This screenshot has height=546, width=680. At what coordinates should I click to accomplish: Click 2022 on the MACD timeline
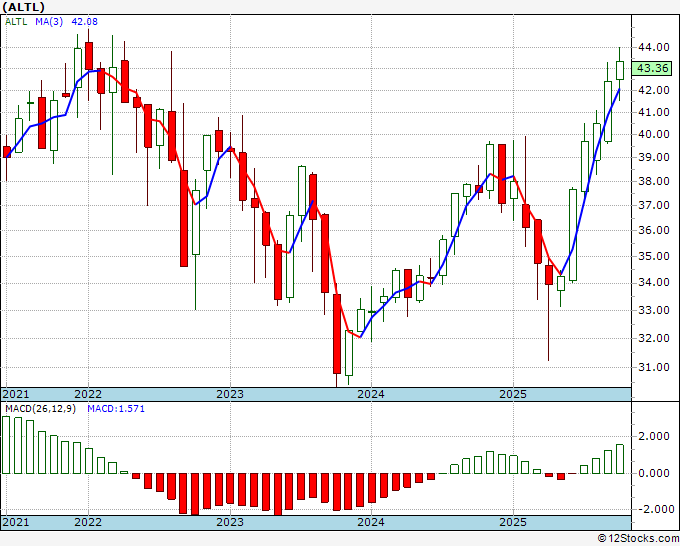(88, 522)
